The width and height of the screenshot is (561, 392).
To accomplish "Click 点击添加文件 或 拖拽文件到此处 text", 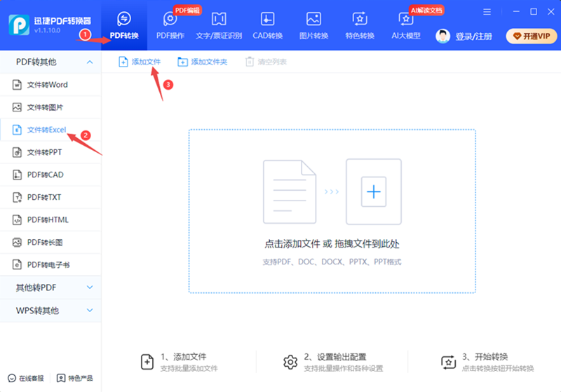I will pos(332,244).
